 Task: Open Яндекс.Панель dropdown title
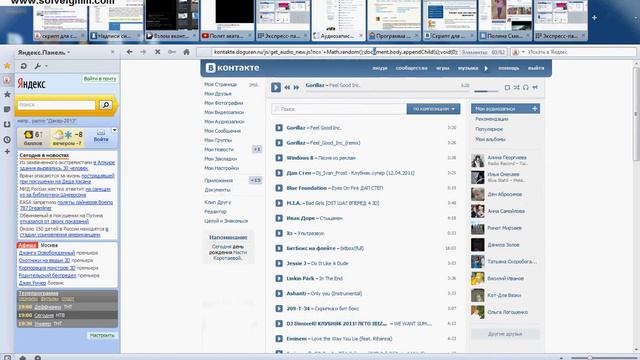44,52
